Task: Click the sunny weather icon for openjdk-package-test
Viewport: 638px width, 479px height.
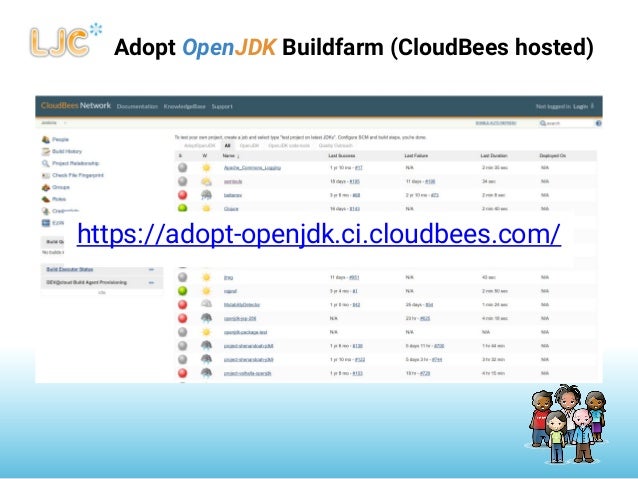Action: [206, 332]
